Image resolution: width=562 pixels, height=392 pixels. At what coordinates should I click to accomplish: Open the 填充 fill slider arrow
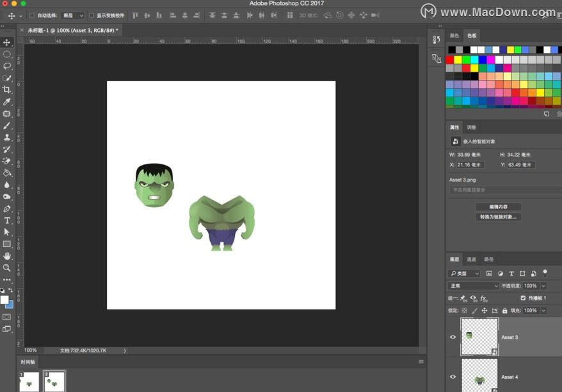543,311
